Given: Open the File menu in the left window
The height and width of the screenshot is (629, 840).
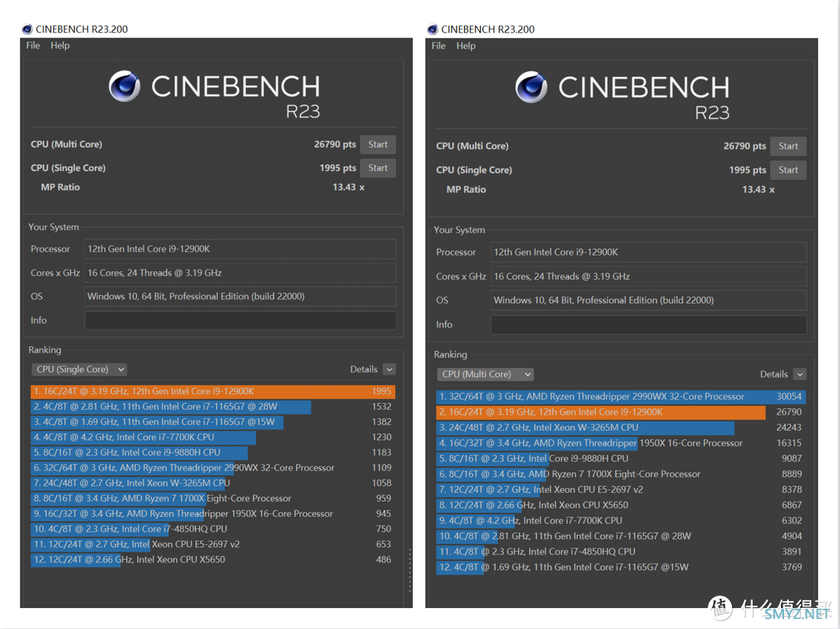Looking at the screenshot, I should point(33,46).
